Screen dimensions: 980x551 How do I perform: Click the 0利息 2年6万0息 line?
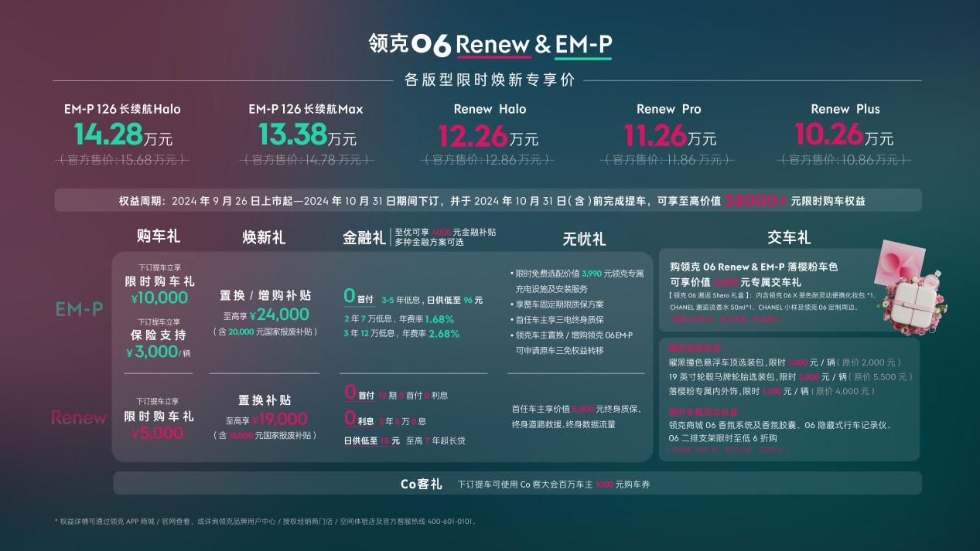pyautogui.click(x=385, y=420)
